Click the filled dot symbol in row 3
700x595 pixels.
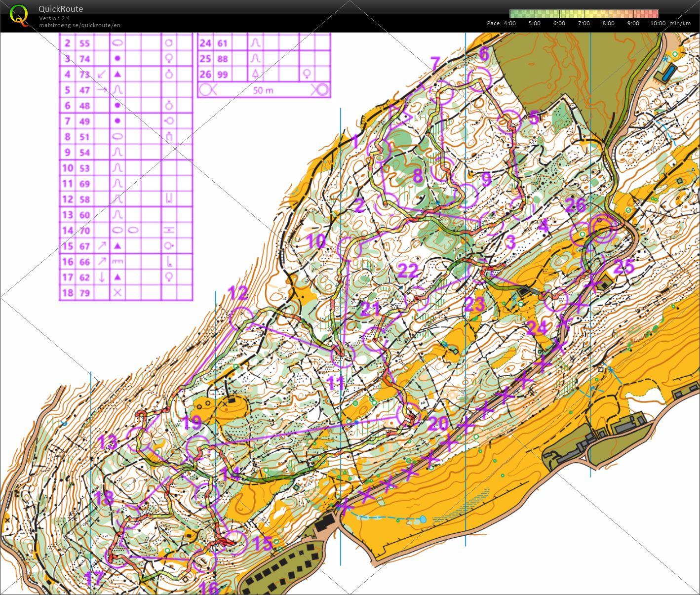click(117, 58)
